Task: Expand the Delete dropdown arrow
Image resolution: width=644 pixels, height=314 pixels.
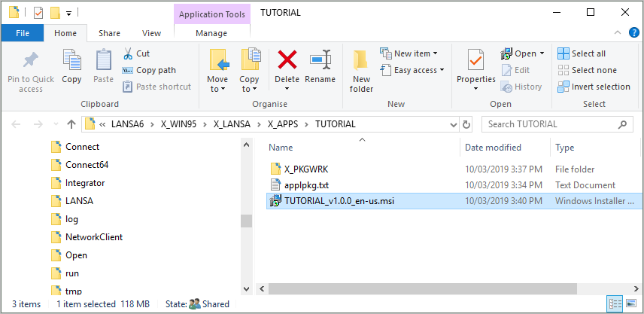Action: tap(287, 89)
